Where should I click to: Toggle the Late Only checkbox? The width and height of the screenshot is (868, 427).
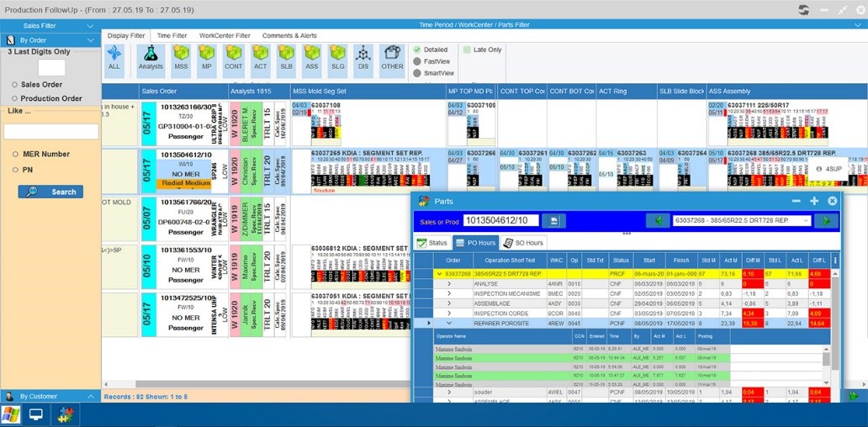[x=467, y=50]
